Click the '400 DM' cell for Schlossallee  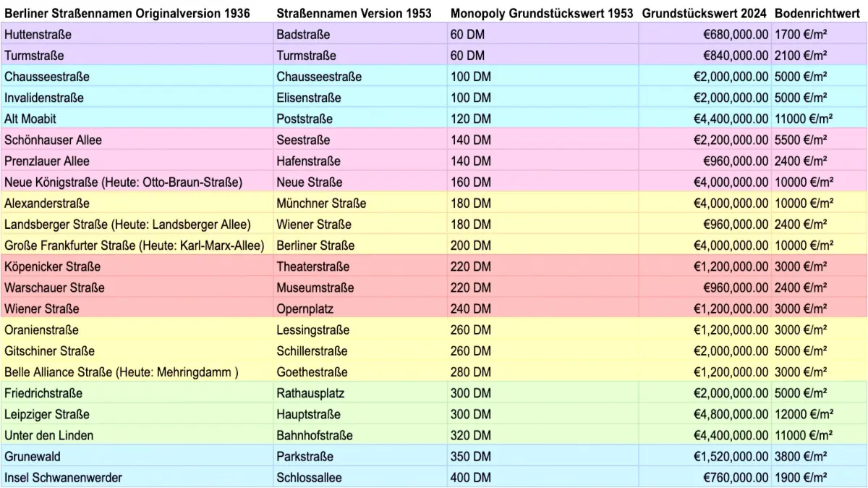(x=470, y=478)
